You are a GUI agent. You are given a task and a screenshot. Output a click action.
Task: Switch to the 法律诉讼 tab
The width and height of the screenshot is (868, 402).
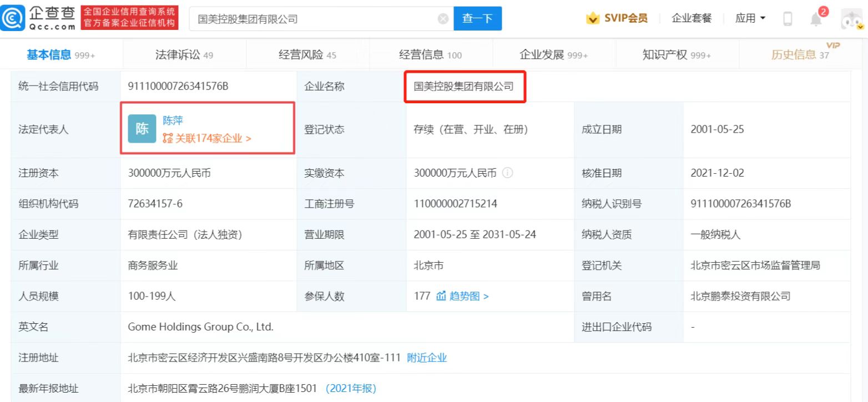(x=184, y=54)
